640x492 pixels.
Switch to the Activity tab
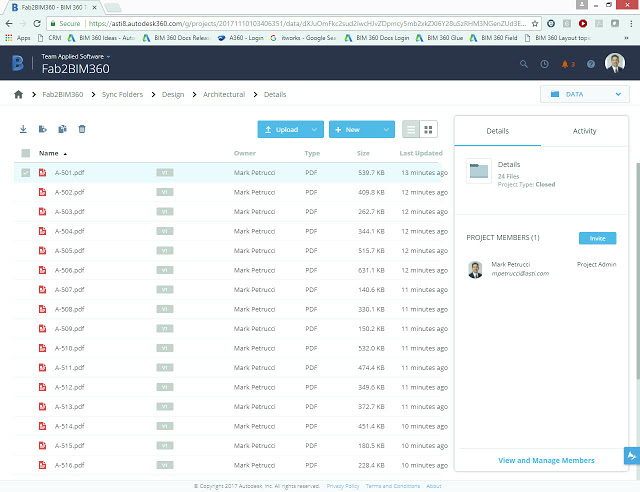pos(584,131)
